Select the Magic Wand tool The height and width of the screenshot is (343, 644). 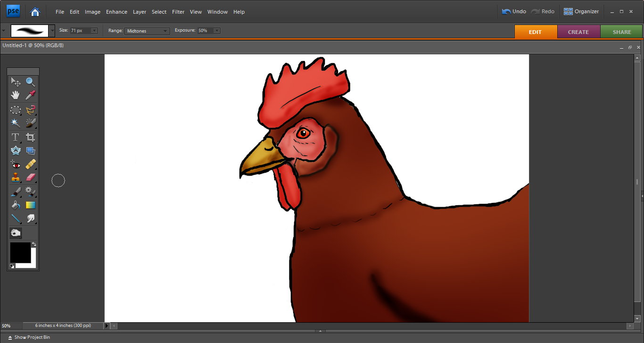[x=16, y=123]
